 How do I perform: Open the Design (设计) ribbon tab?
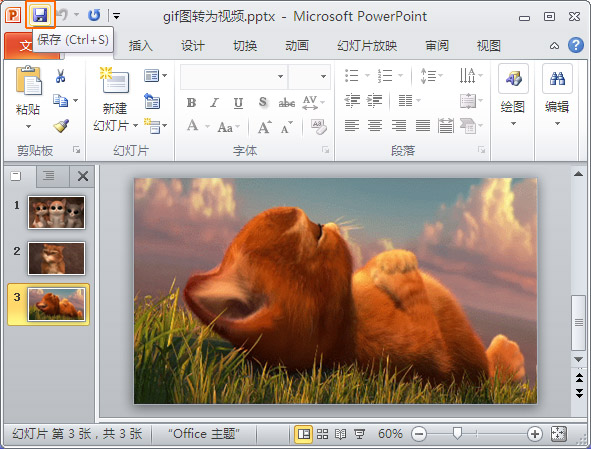pos(193,46)
